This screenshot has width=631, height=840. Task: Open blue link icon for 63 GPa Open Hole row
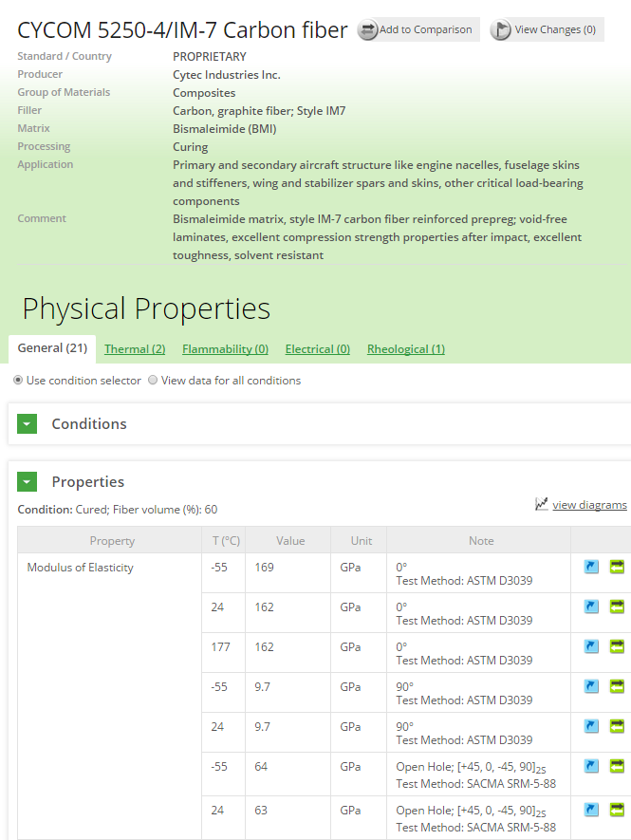point(591,810)
